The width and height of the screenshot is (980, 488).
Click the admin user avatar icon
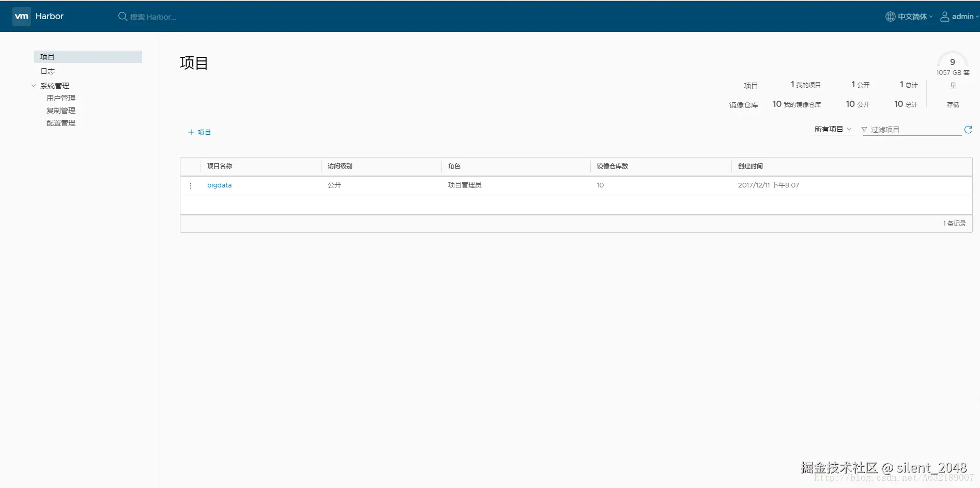click(x=944, y=17)
